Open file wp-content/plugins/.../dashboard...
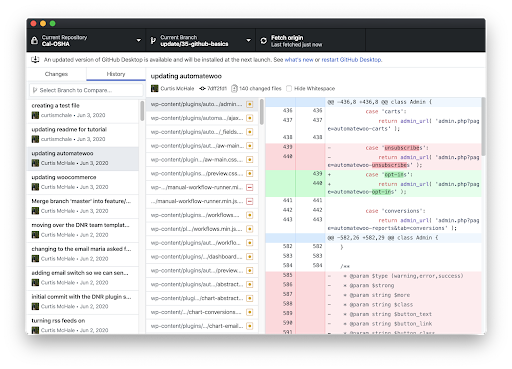The height and width of the screenshot is (369, 512). (x=202, y=257)
